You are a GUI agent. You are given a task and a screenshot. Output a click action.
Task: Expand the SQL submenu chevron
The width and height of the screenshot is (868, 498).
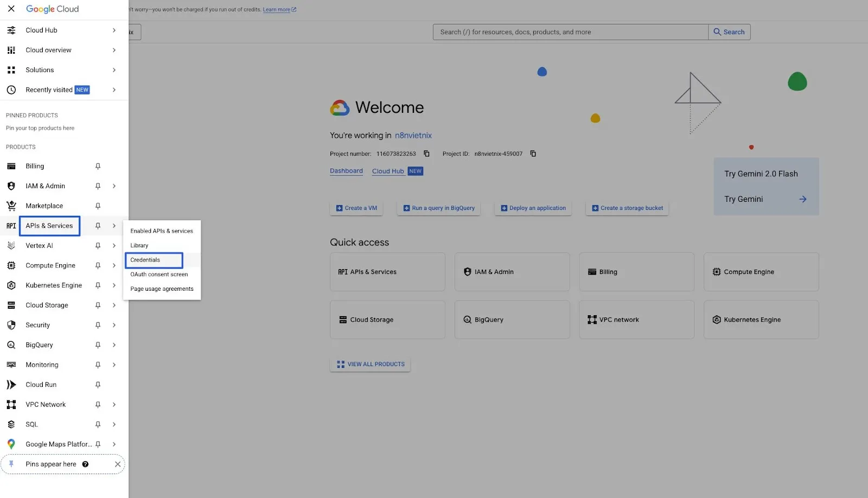114,424
